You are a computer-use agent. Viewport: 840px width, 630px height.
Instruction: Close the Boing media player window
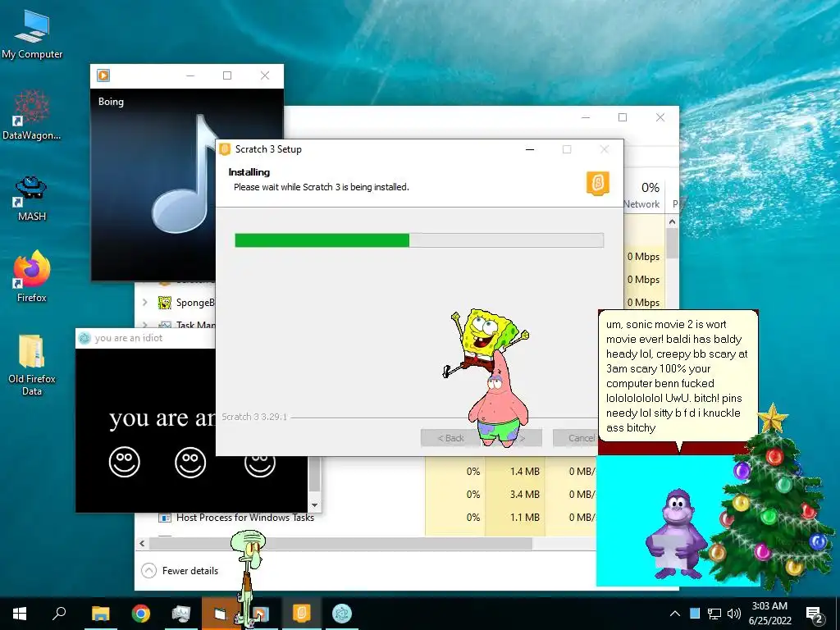265,75
